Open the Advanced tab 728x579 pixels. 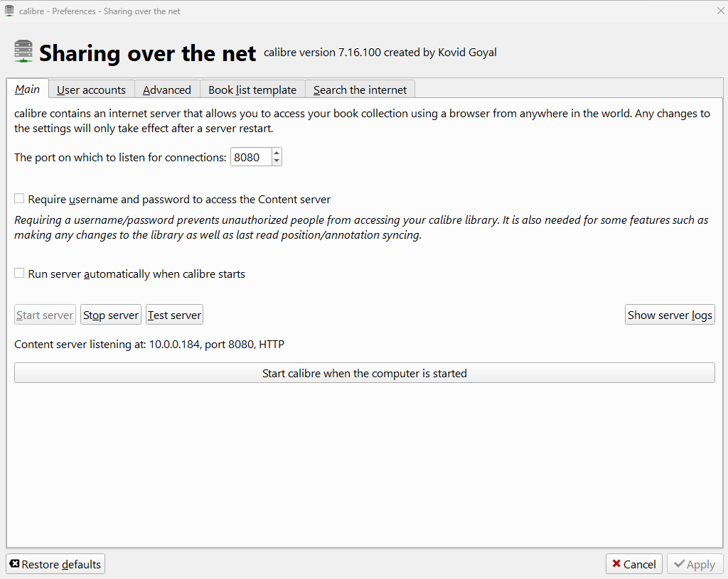[x=167, y=90]
